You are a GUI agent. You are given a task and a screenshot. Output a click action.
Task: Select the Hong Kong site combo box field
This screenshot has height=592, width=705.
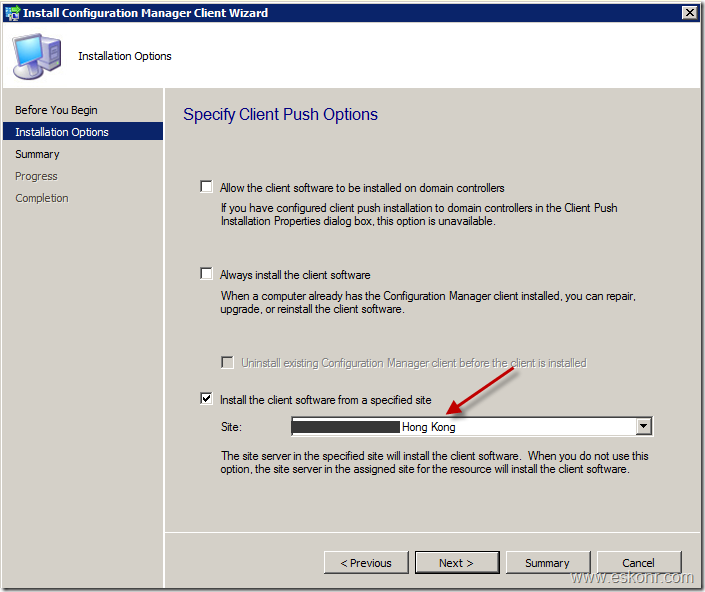tap(462, 427)
